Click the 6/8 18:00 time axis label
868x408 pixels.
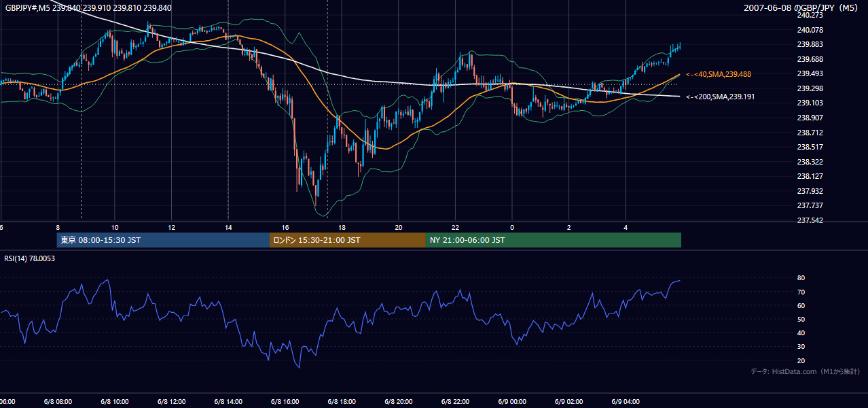342,402
